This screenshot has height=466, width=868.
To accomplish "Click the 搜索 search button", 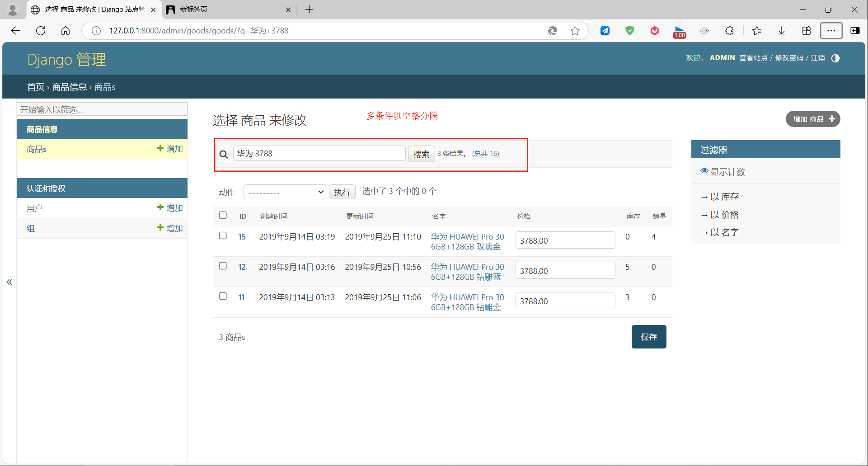I will click(x=421, y=154).
